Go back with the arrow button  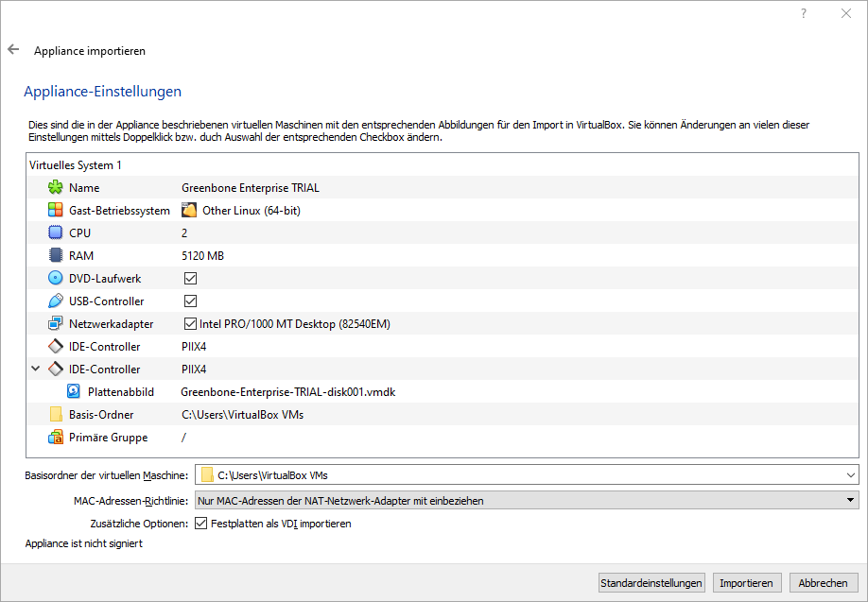pyautogui.click(x=13, y=50)
